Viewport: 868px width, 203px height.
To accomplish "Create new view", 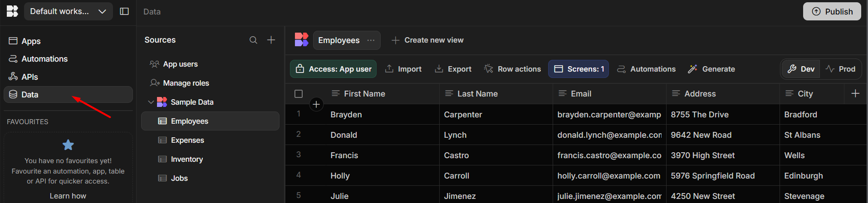I will pos(427,40).
